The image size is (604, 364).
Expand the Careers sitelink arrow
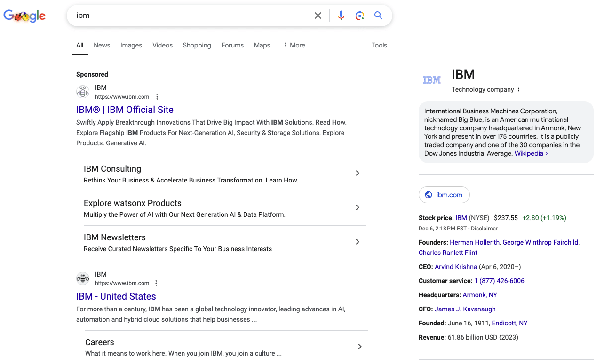(359, 347)
